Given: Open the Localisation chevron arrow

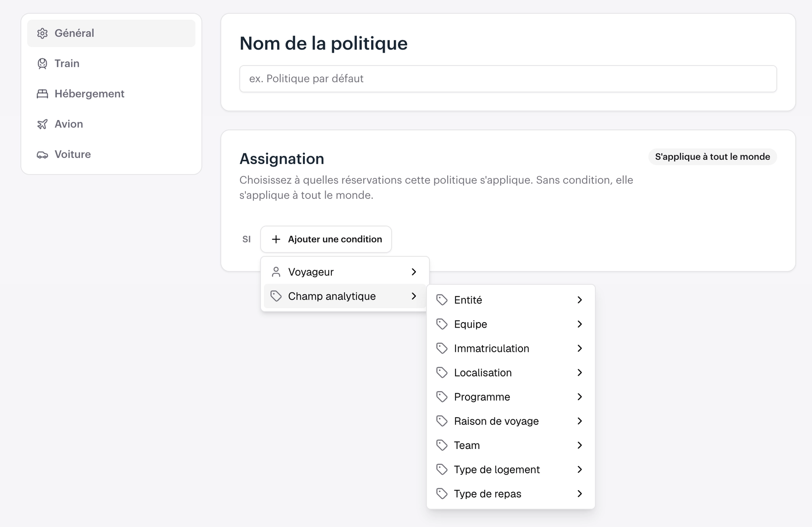Looking at the screenshot, I should [x=580, y=372].
